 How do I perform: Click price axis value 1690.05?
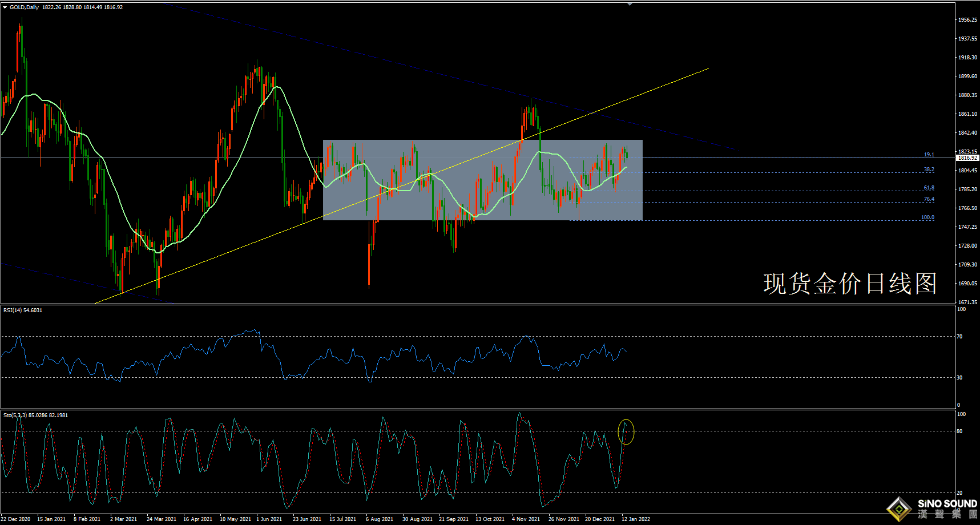967,284
